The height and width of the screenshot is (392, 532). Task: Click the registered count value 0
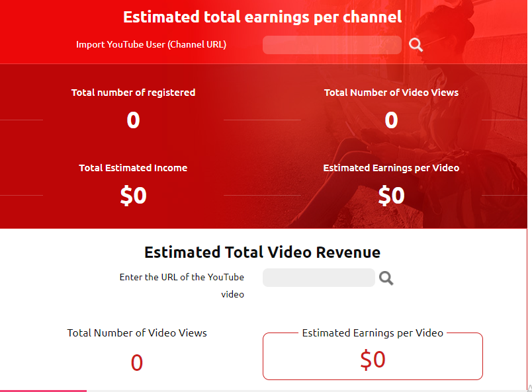[x=133, y=120]
